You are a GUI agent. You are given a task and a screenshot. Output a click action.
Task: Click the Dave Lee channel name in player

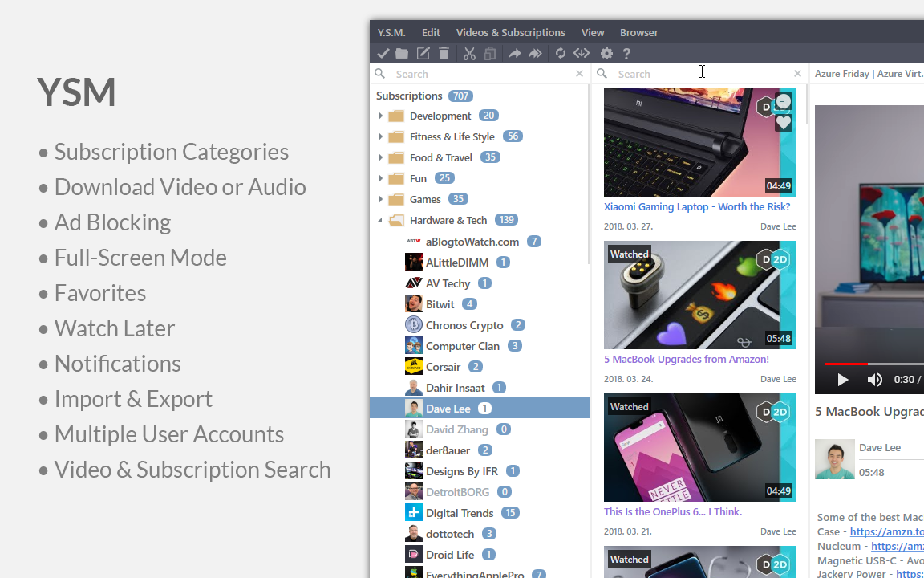click(x=880, y=448)
